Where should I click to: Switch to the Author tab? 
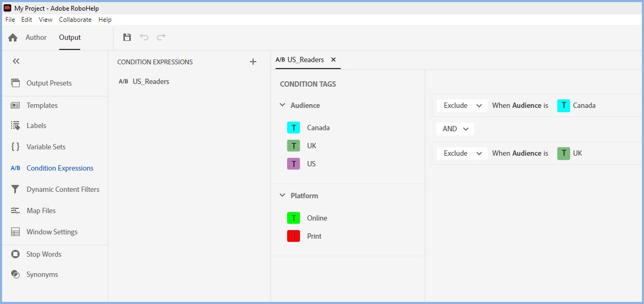coord(36,38)
